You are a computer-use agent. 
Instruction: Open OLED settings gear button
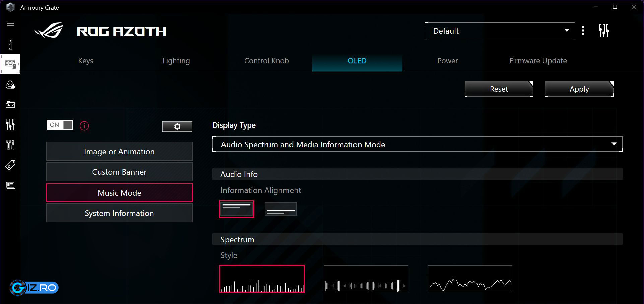point(177,126)
